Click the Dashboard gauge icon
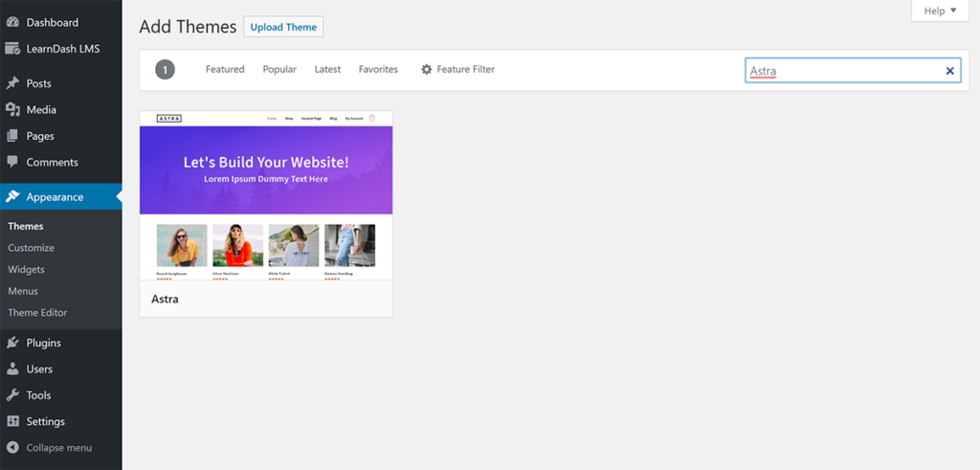980x470 pixels. pyautogui.click(x=12, y=23)
